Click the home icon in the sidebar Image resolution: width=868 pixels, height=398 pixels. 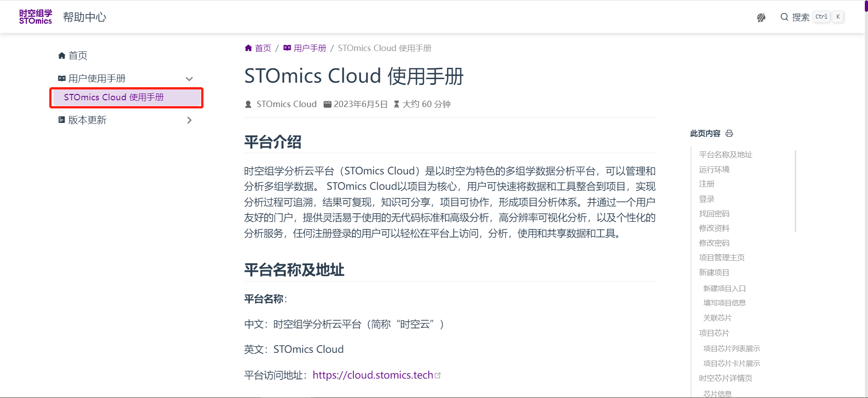tap(62, 56)
